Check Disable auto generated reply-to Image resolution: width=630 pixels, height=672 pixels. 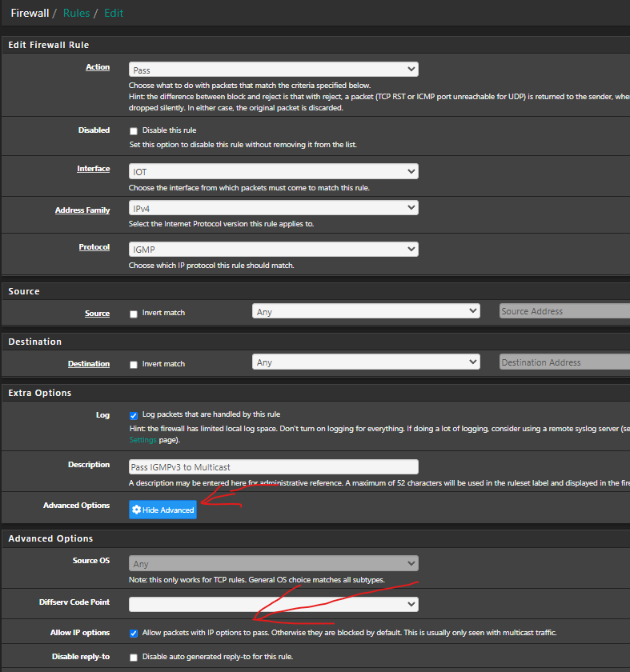[134, 657]
